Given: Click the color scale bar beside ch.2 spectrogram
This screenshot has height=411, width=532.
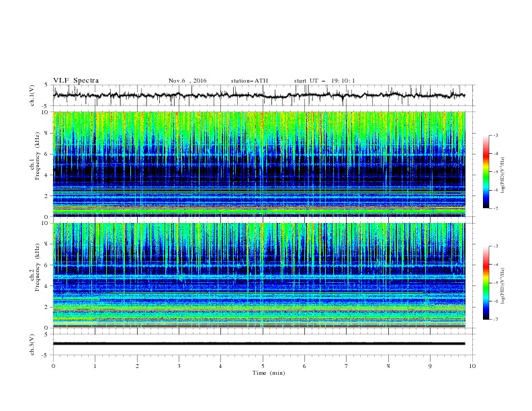Looking at the screenshot, I should tap(486, 283).
